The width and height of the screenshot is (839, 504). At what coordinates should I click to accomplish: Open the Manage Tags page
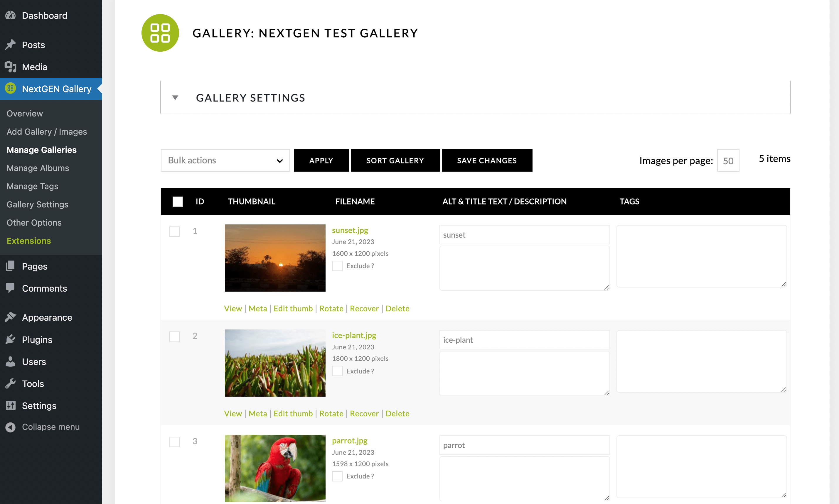pos(32,186)
